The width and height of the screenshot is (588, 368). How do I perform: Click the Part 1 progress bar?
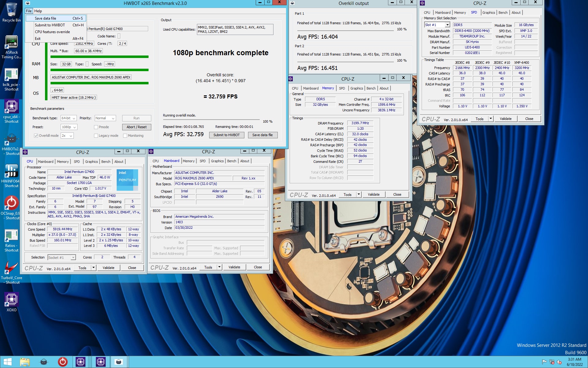tap(345, 31)
